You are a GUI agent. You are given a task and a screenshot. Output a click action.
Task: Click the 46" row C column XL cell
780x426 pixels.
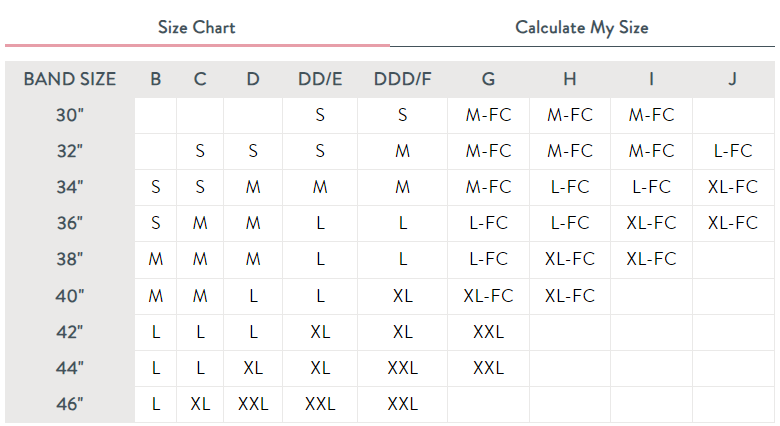[200, 404]
